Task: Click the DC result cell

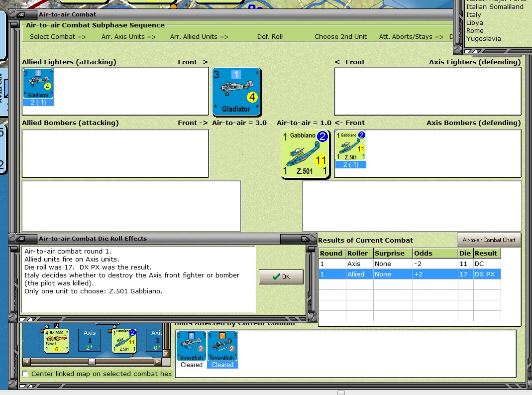Action: [x=487, y=263]
